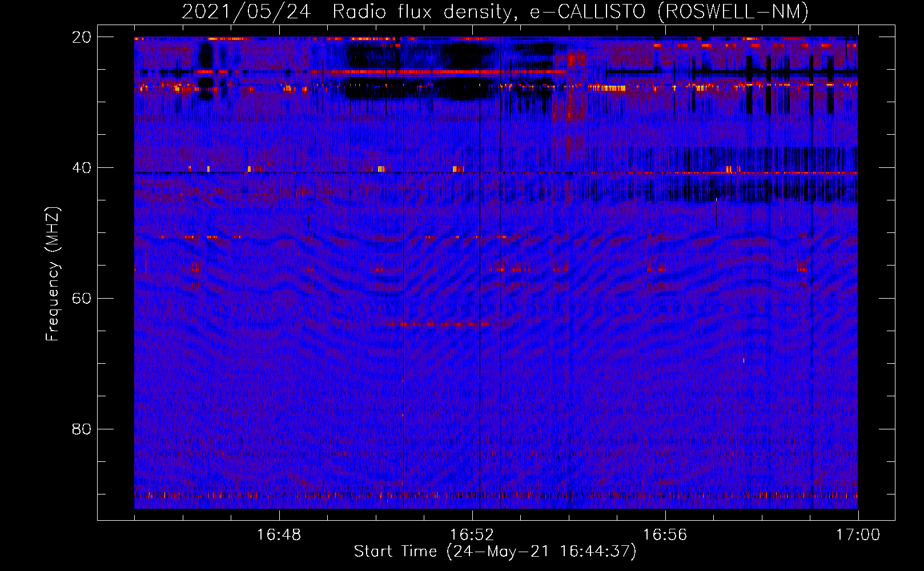This screenshot has height=571, width=924.
Task: Click the 16:48 time tick label
Action: [279, 535]
